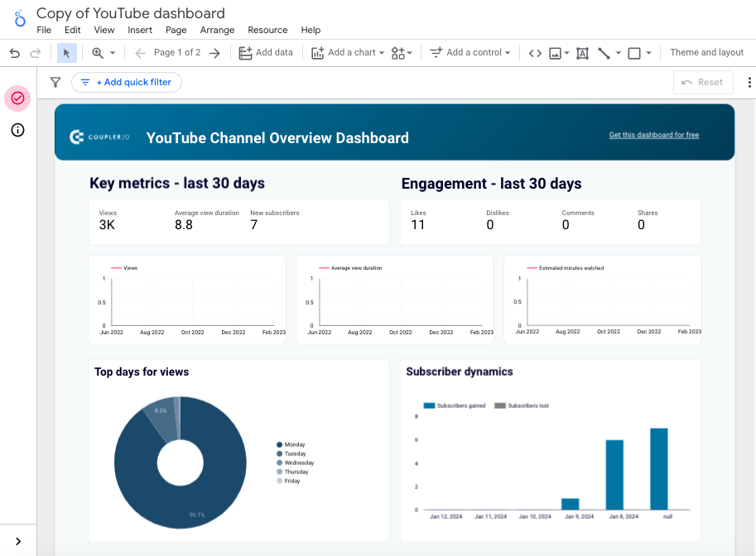Open the community visualizations dropdown
Screen dimensions: 756x556
pos(407,52)
